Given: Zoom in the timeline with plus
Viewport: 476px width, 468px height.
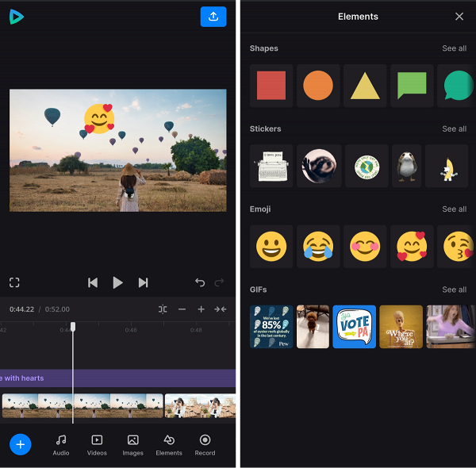Looking at the screenshot, I should coord(201,309).
